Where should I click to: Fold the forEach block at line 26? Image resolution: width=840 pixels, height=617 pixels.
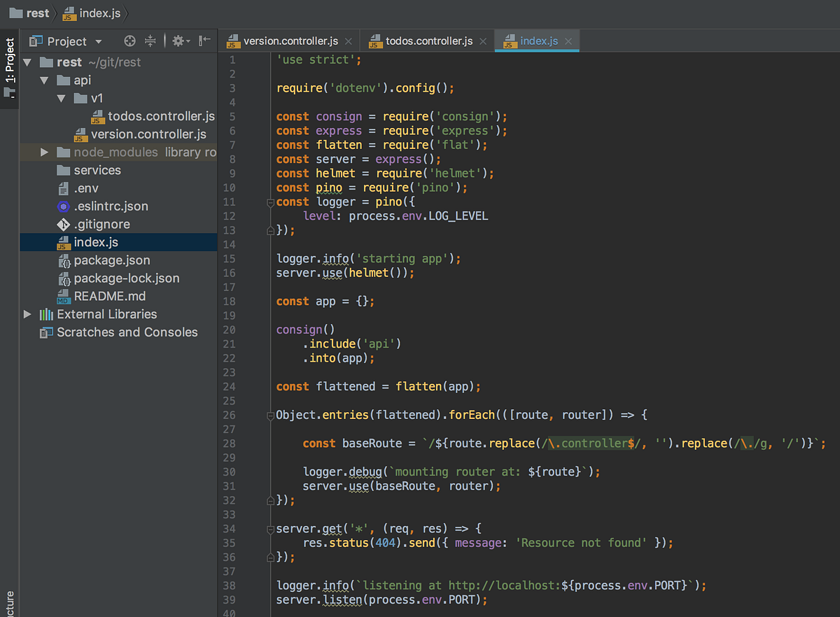tap(269, 416)
